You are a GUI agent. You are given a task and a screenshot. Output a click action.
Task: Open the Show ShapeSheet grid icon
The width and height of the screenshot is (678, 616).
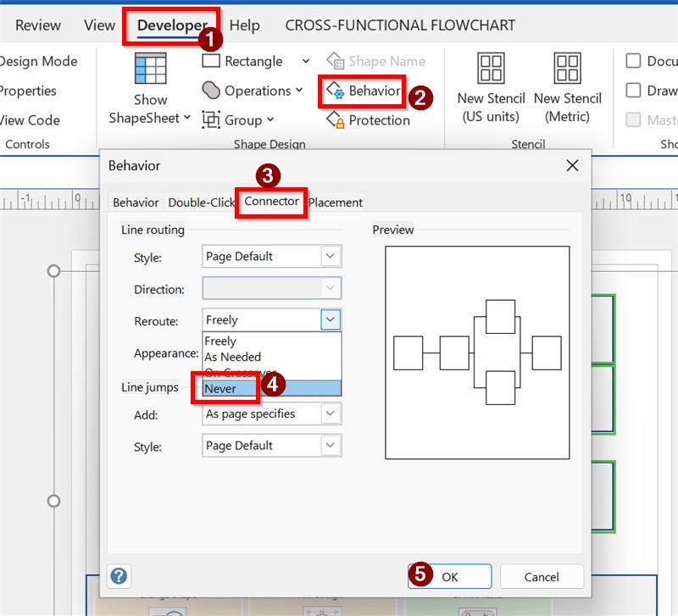151,69
